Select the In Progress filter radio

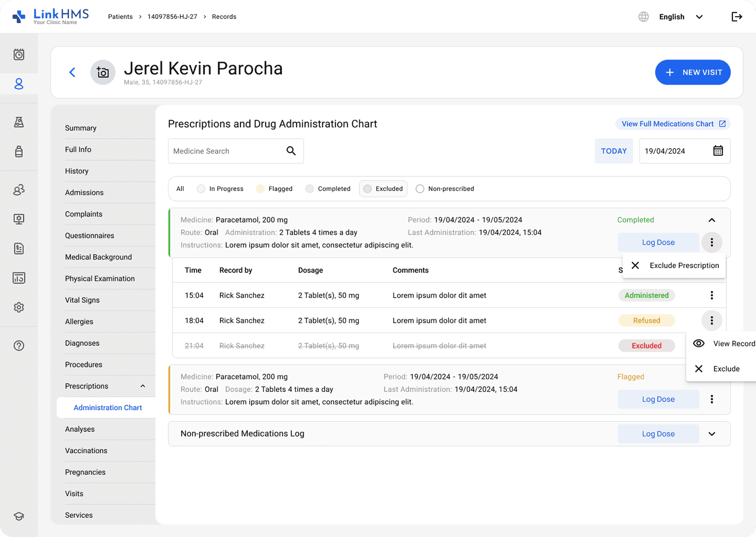click(x=201, y=189)
